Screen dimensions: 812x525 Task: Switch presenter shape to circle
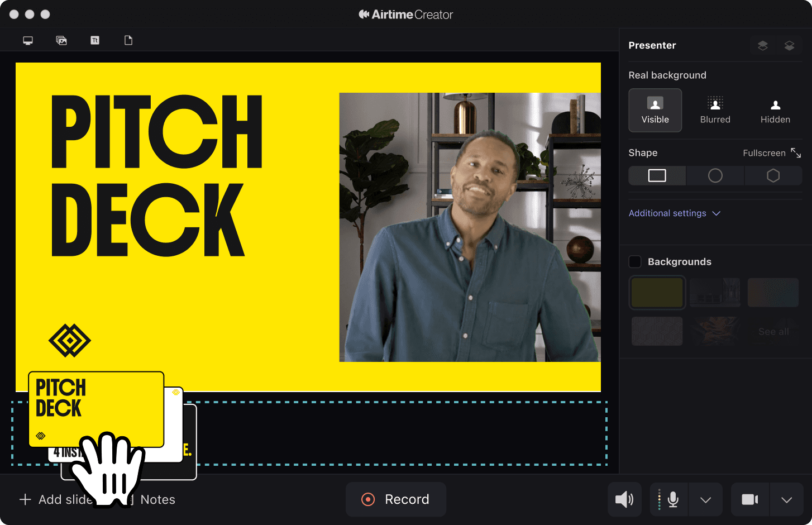coord(715,175)
